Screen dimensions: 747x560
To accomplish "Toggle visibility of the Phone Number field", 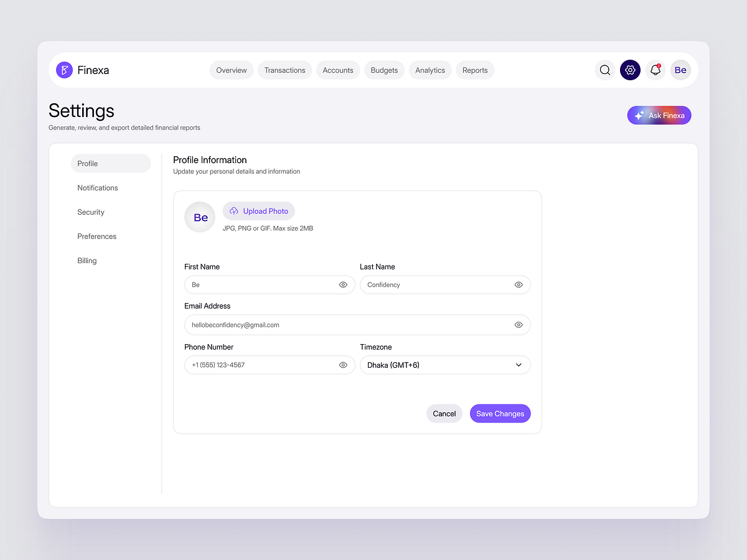I will pos(343,365).
